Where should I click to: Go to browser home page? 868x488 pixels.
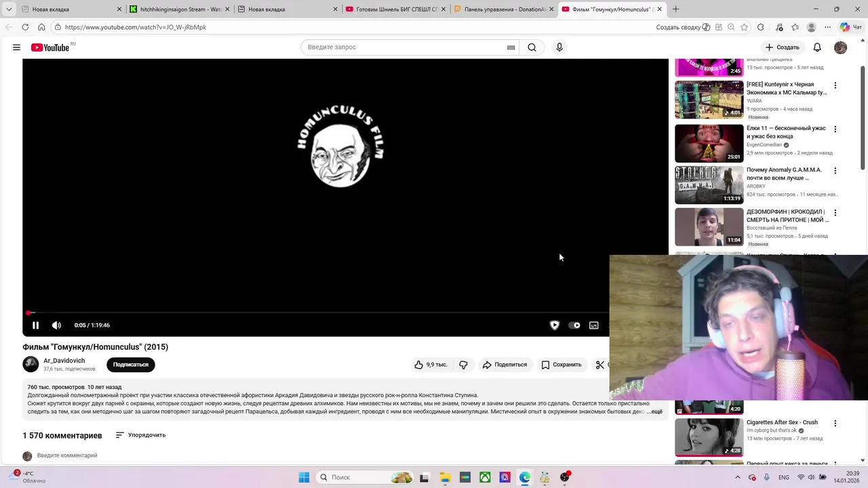tap(41, 27)
